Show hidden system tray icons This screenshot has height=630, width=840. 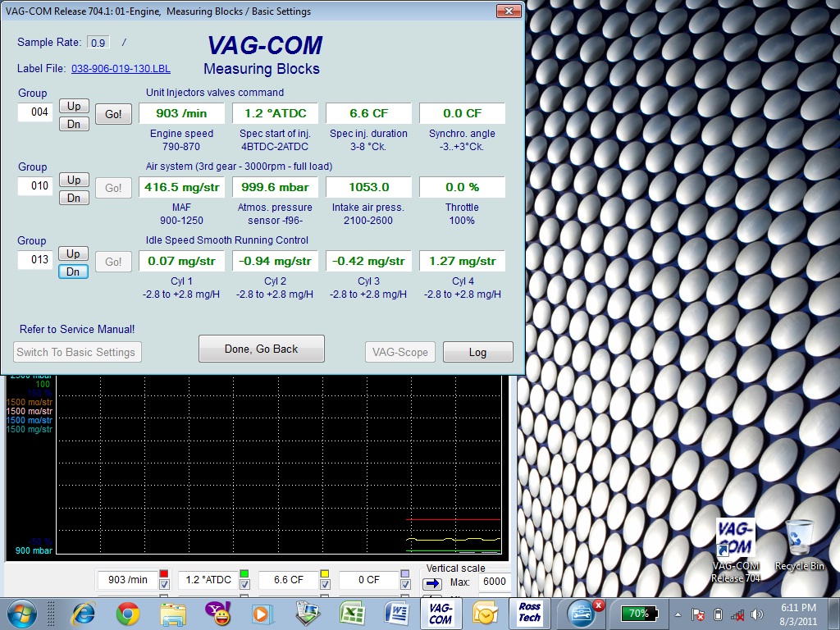[x=678, y=614]
